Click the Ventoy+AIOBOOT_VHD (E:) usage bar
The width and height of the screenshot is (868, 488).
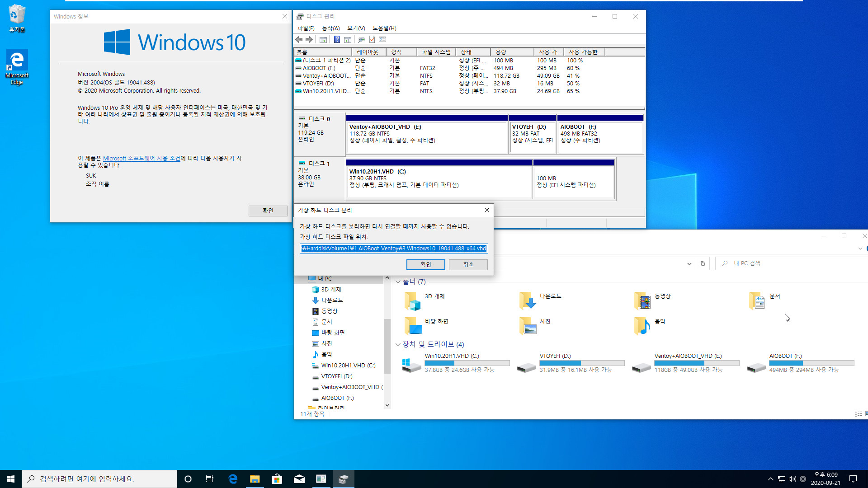click(697, 363)
